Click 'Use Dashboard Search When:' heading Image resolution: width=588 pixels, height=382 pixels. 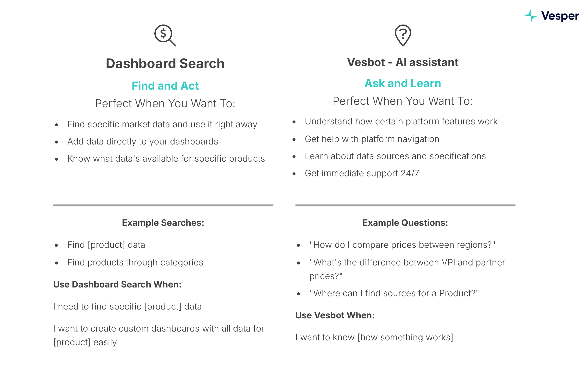[x=117, y=285]
